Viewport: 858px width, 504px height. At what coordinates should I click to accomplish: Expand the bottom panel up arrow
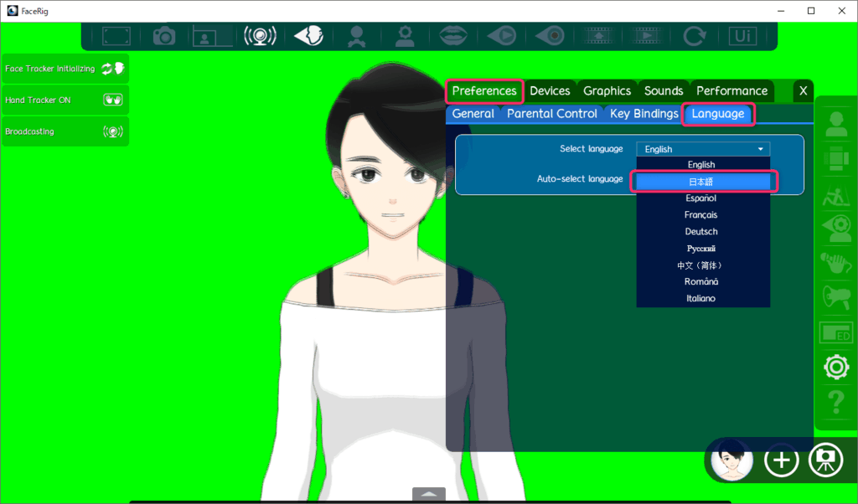pos(428,495)
